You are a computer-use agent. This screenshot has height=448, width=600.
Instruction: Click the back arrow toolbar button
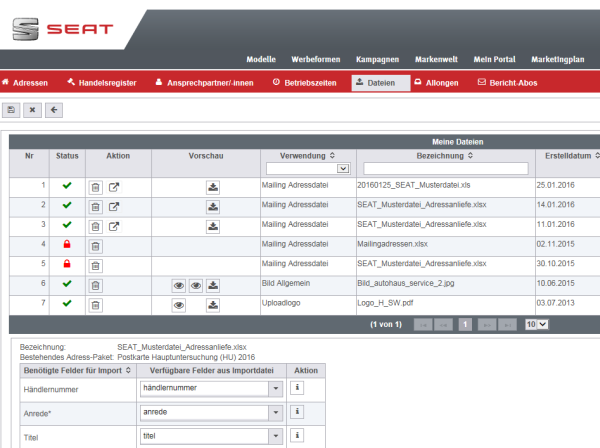(x=54, y=110)
